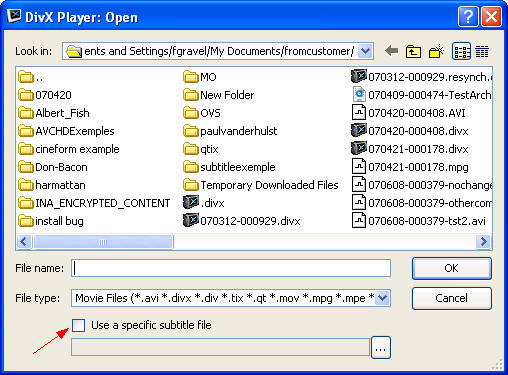
Task: Select the 070312-000929.divx file
Action: [242, 221]
